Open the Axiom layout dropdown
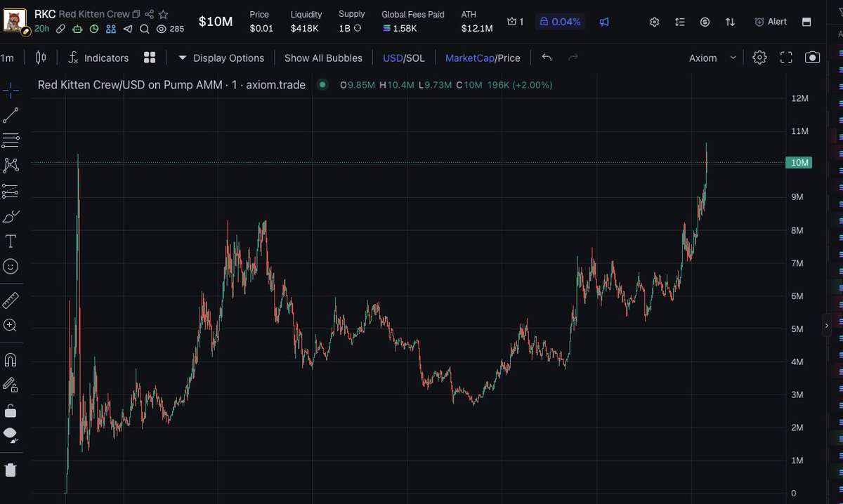 [712, 58]
